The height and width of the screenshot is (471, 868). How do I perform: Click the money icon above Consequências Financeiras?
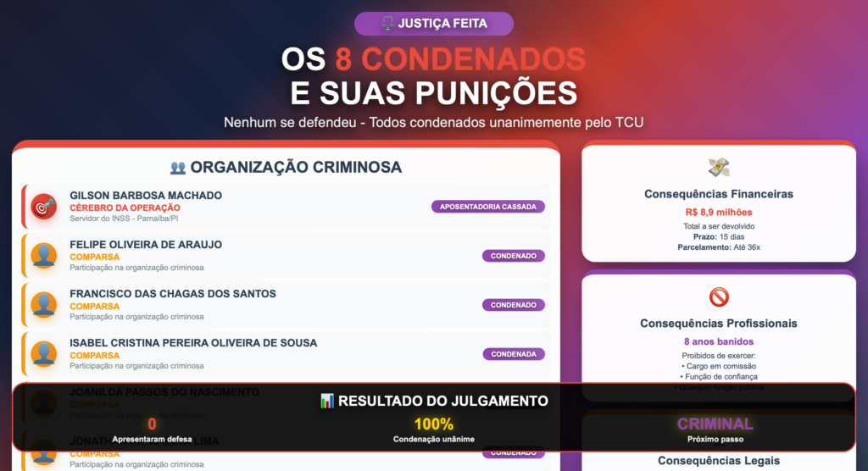pos(719,167)
